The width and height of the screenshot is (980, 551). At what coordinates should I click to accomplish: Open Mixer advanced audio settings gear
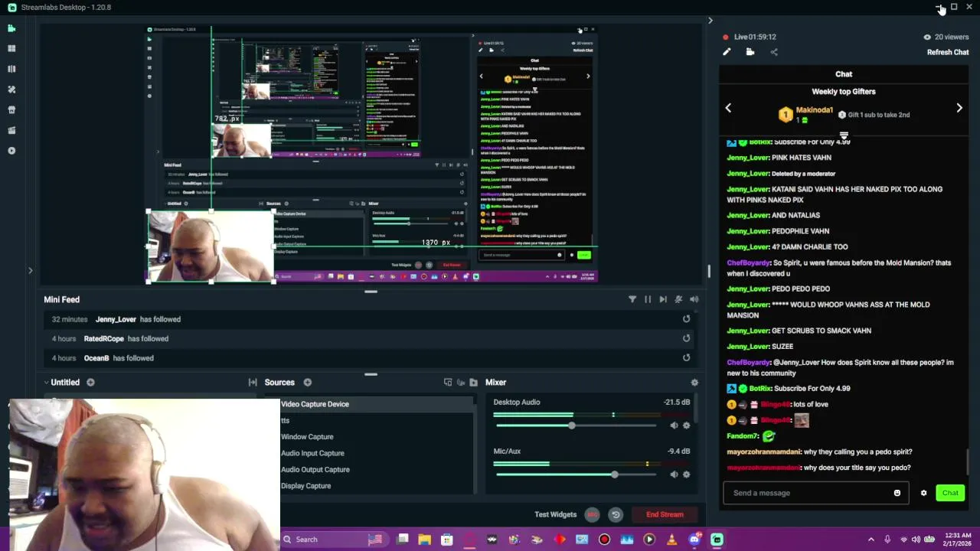(x=694, y=382)
